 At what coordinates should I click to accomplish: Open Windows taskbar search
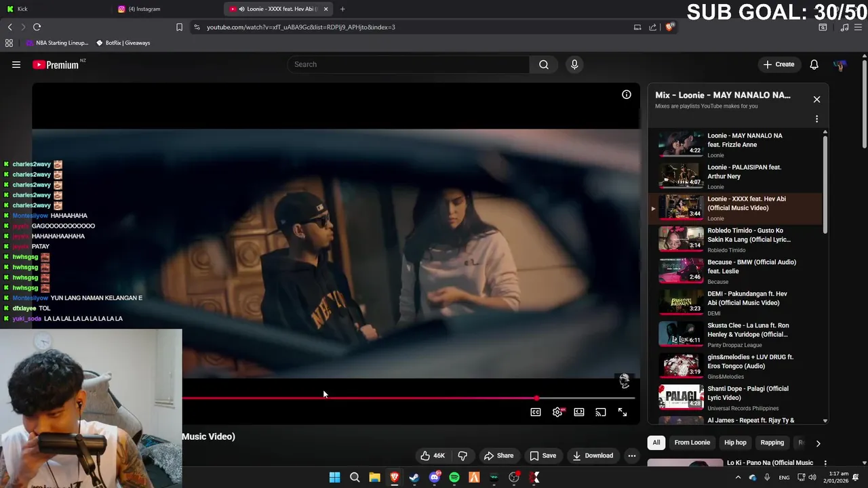(x=355, y=478)
